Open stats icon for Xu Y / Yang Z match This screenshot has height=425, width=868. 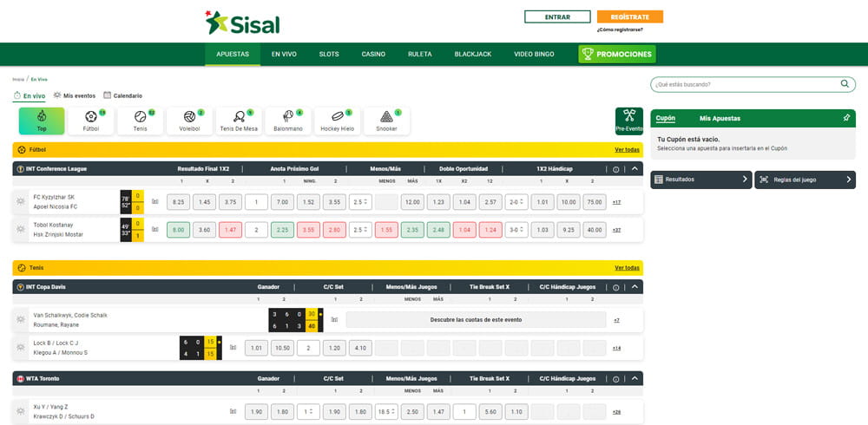point(233,412)
